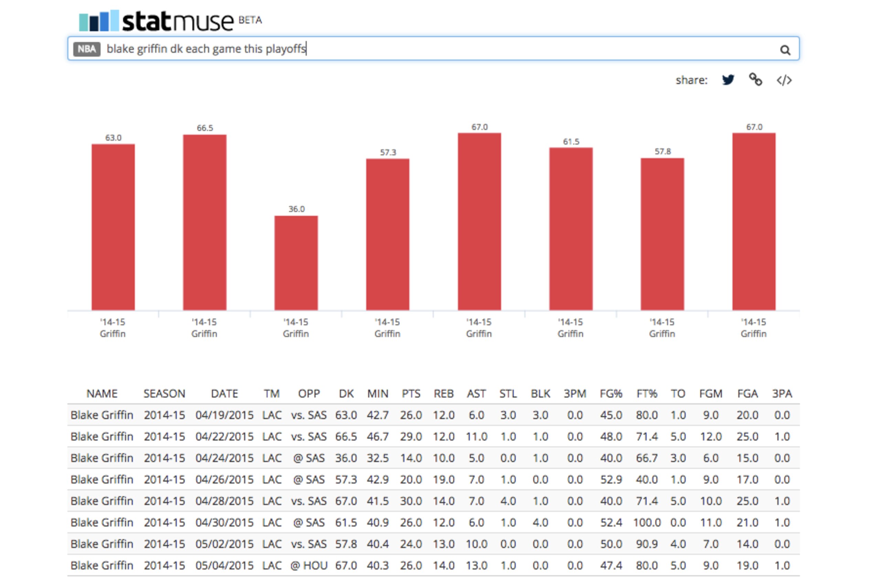Click the 63.0 bar in chart
Screen dimensions: 881x588
113,227
